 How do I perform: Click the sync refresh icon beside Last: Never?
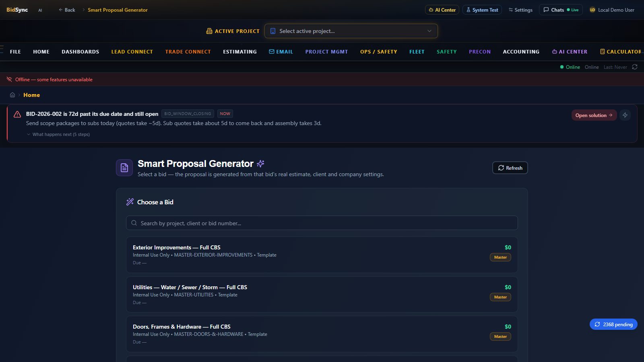(635, 67)
